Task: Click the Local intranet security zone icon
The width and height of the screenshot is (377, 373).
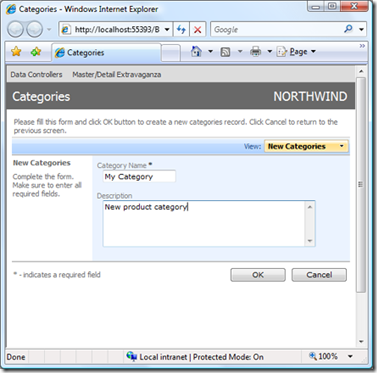Action: pos(131,357)
